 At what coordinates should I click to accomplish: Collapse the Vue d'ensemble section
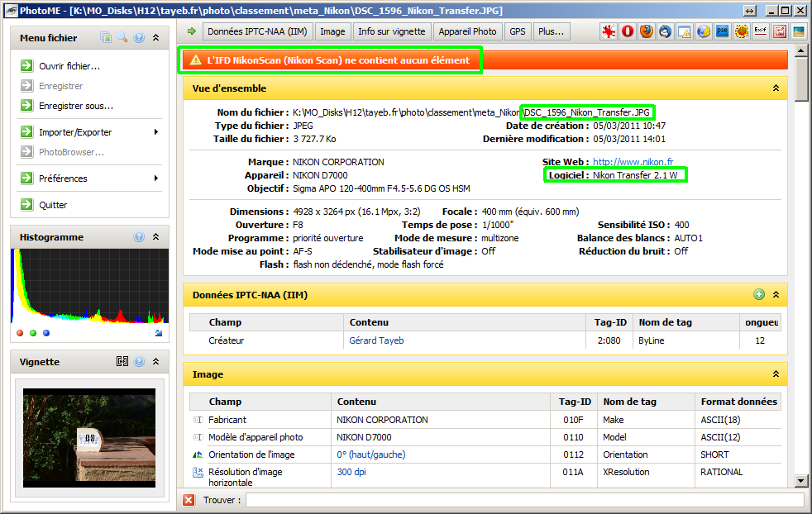tap(776, 88)
